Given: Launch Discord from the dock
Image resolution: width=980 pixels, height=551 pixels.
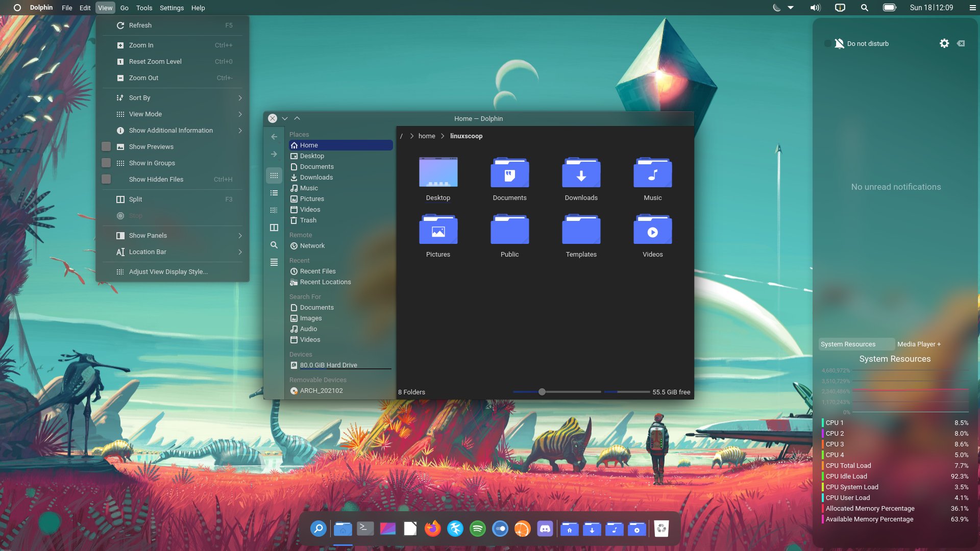Looking at the screenshot, I should (x=545, y=529).
